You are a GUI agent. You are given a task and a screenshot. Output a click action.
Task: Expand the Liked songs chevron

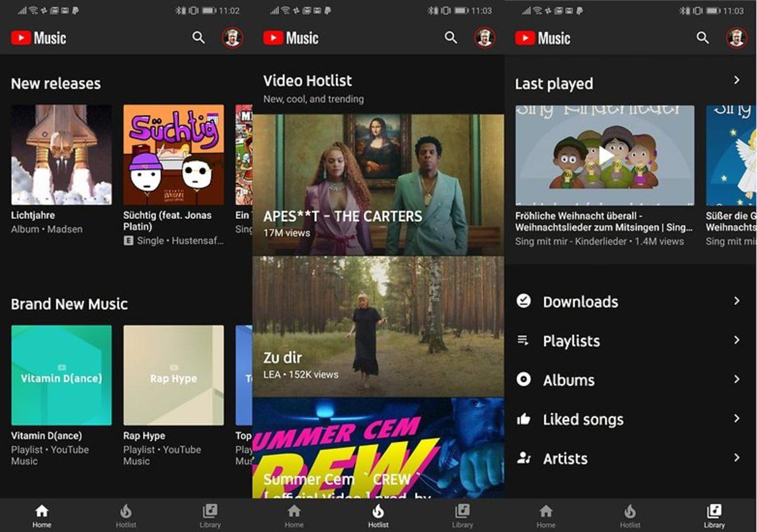coord(737,419)
